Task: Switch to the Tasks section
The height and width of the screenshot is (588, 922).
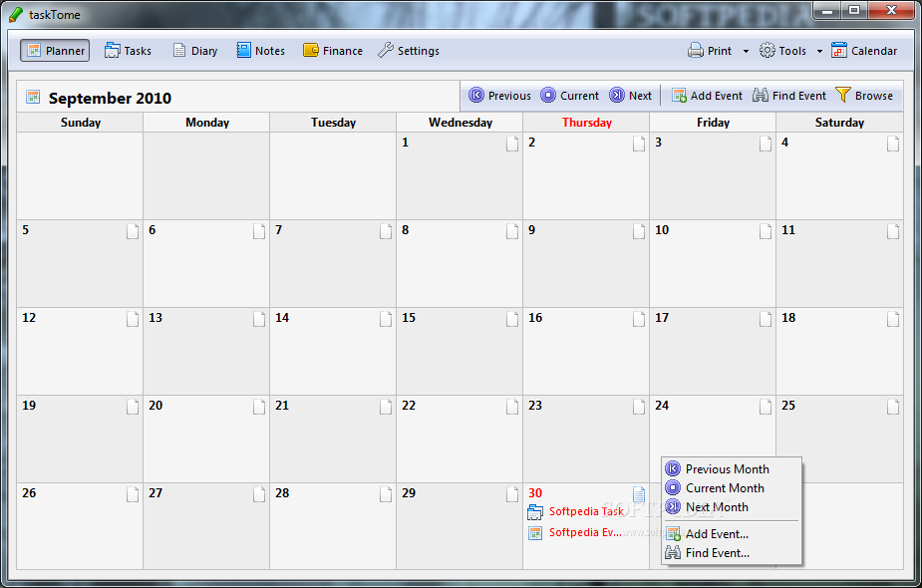Action: (x=129, y=51)
